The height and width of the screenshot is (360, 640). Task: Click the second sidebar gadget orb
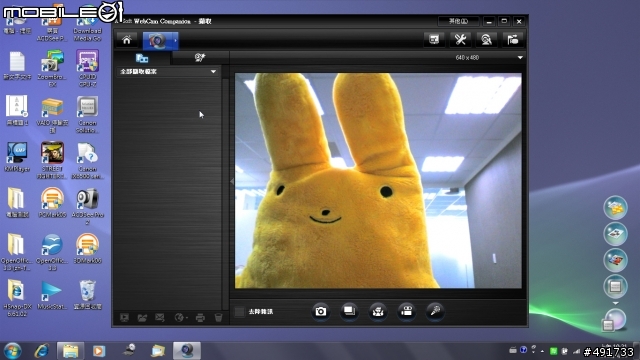[x=616, y=234]
